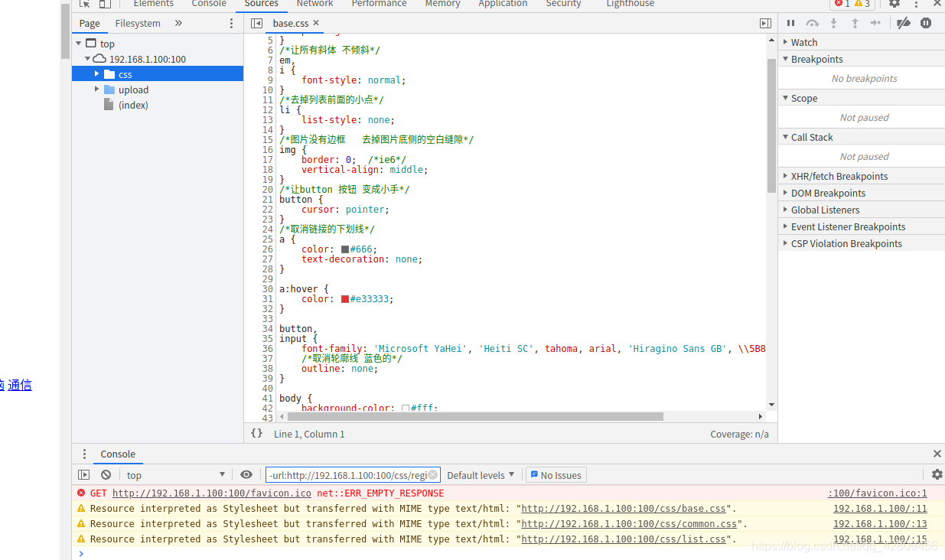Click the step arrow icon

tap(876, 23)
